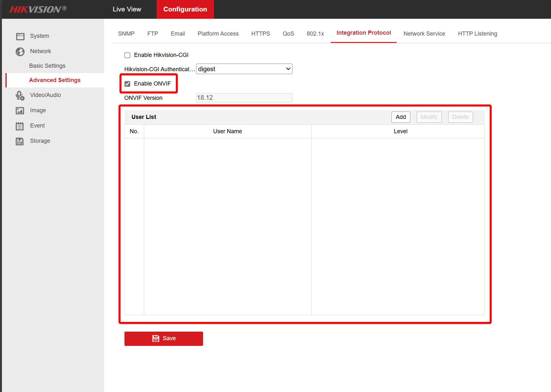
Task: Open Event settings via calendar icon
Action: point(20,126)
